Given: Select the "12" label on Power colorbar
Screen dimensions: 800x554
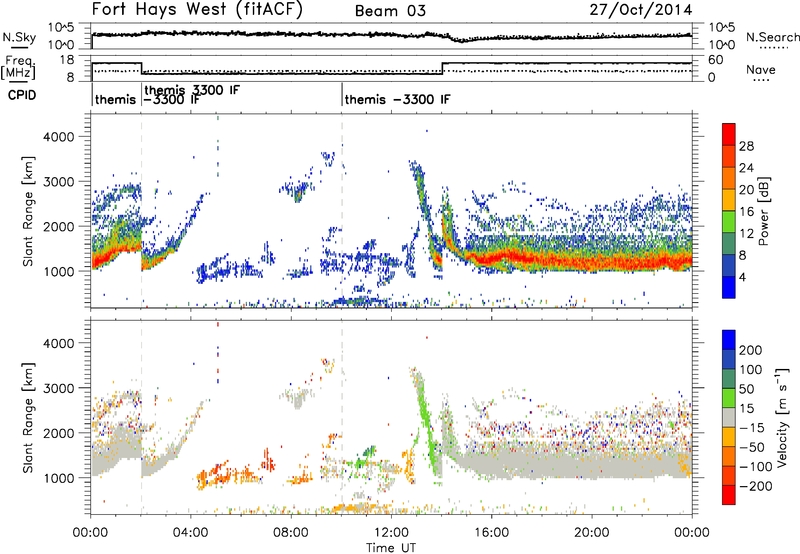Looking at the screenshot, I should [746, 233].
